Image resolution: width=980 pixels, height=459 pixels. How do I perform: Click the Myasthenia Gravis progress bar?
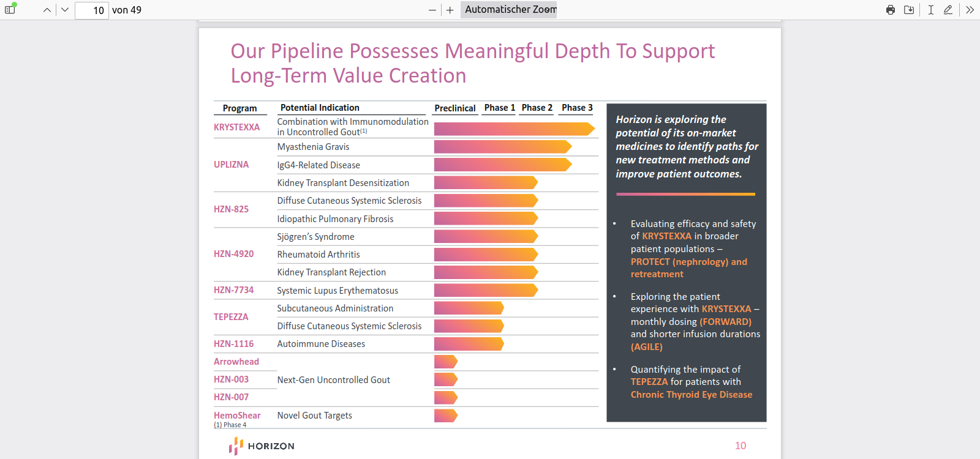click(x=503, y=147)
